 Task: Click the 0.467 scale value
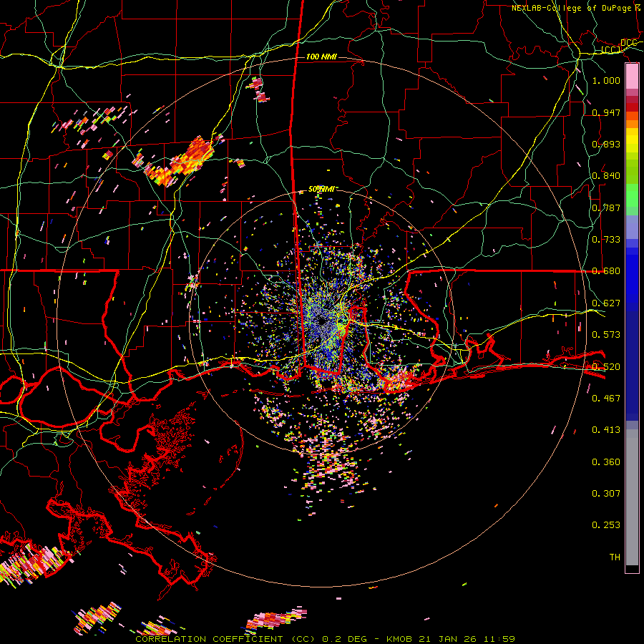606,398
